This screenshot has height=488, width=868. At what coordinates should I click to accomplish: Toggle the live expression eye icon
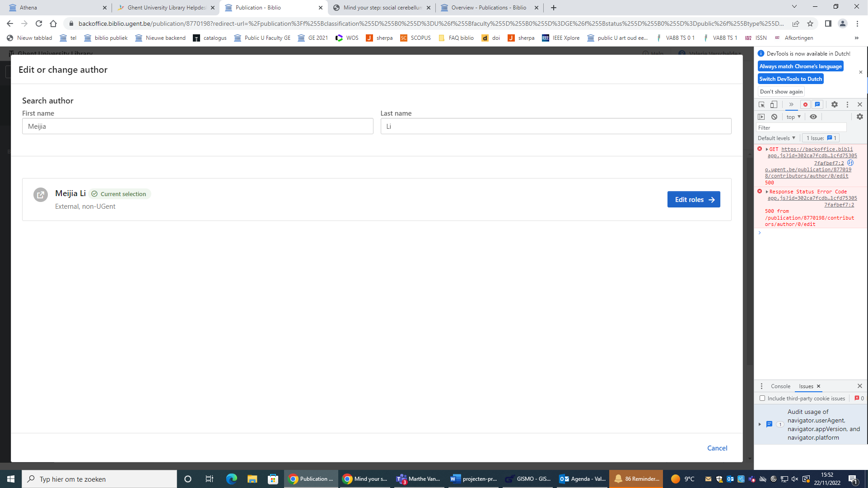813,117
